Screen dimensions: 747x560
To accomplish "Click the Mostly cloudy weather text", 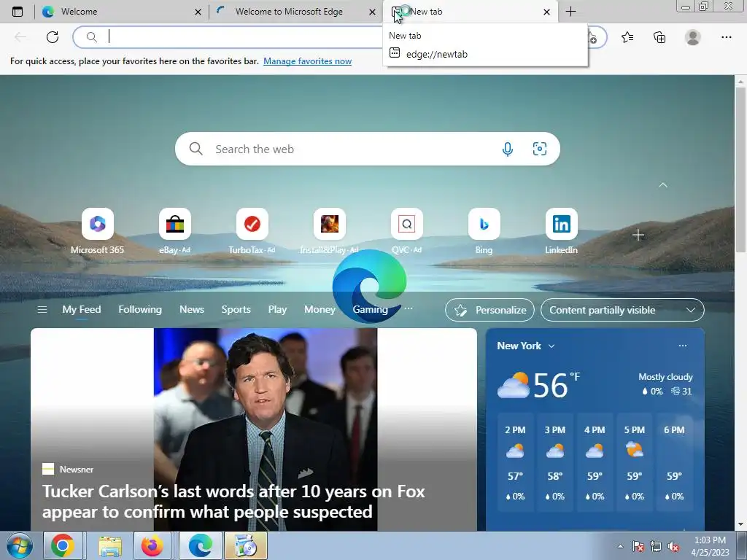I will pyautogui.click(x=665, y=377).
